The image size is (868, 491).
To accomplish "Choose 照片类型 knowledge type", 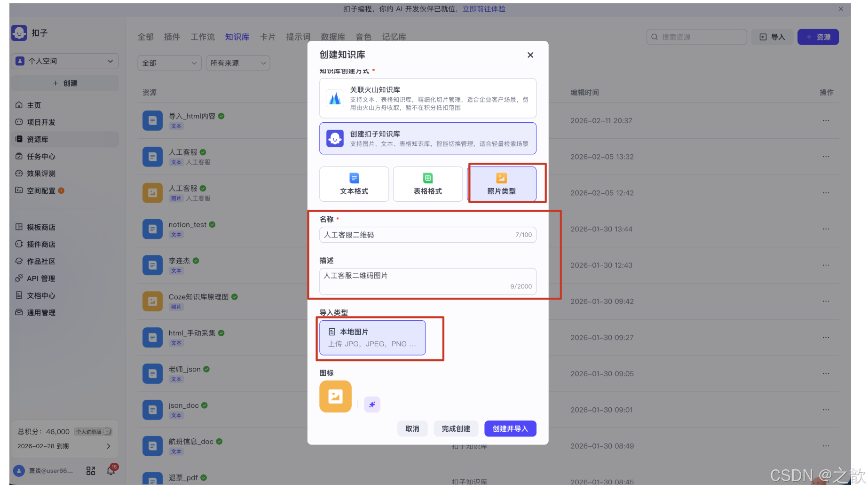I will (x=501, y=184).
